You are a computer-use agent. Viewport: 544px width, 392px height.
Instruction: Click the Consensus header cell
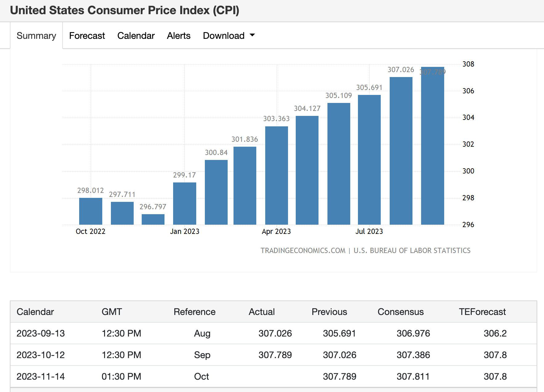coord(400,312)
